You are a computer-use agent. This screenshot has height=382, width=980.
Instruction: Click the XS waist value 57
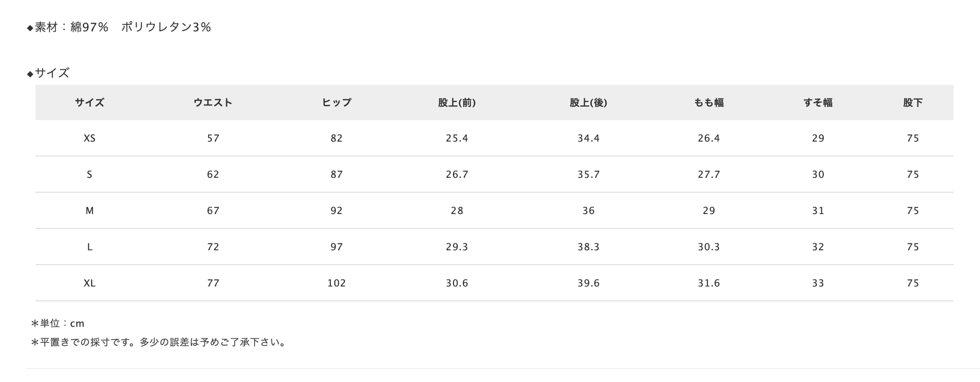click(213, 138)
